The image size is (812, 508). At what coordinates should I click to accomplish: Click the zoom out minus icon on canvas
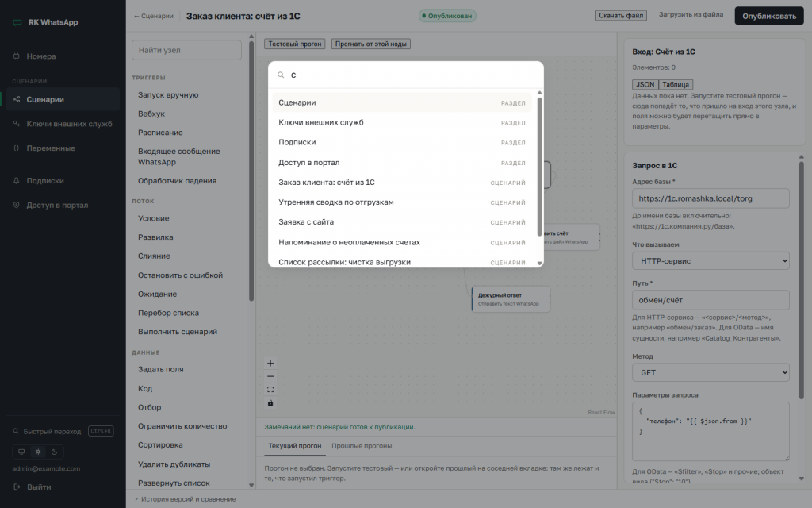click(270, 376)
